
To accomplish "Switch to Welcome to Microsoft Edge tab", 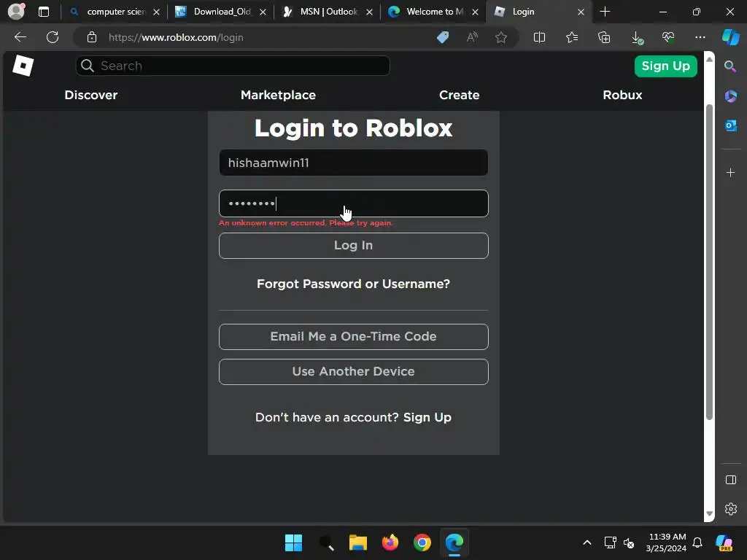I will click(433, 12).
